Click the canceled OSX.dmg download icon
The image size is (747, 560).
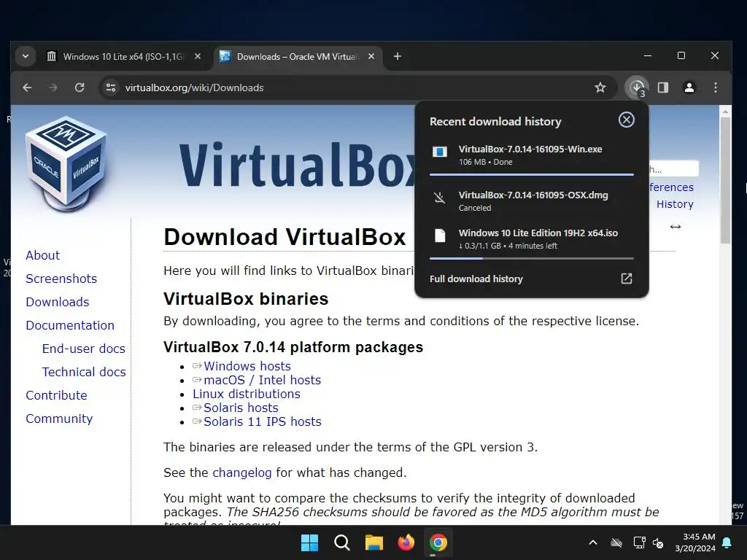point(440,198)
